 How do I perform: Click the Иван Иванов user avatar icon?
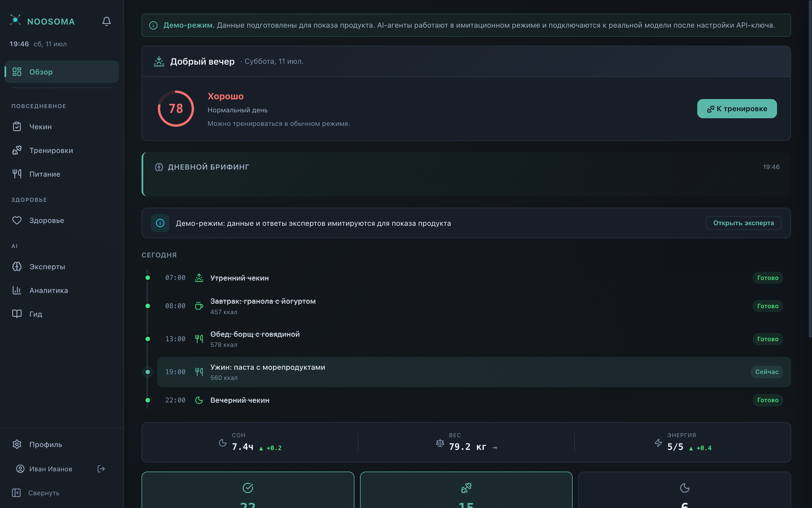20,469
